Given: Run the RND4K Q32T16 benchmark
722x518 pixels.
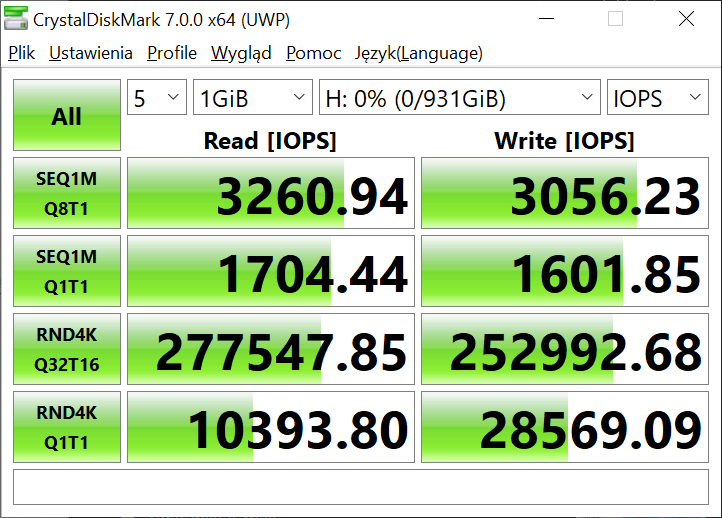Looking at the screenshot, I should 66,349.
